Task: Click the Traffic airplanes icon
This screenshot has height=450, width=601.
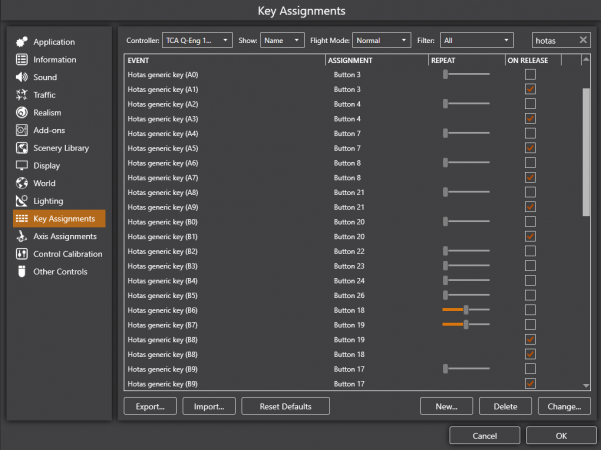Action: [x=22, y=95]
